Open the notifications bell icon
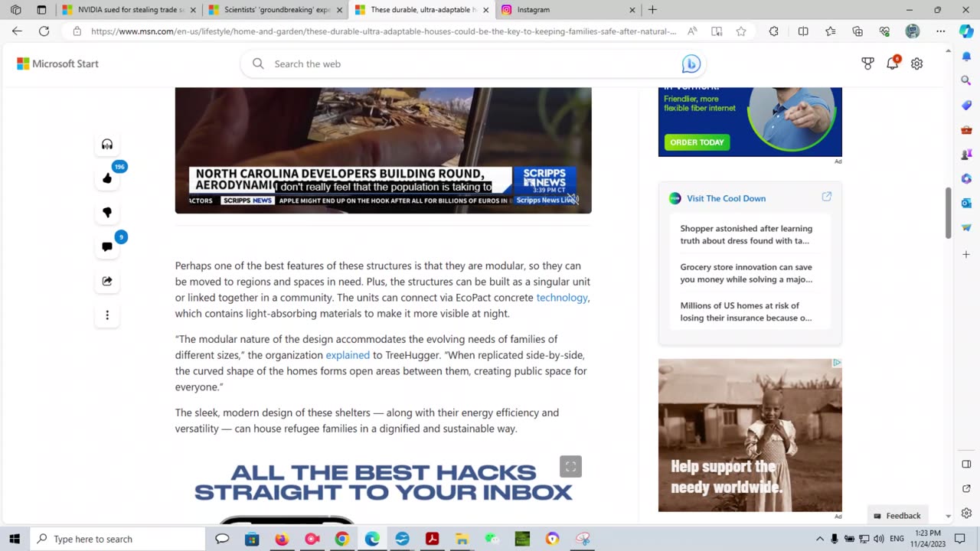The height and width of the screenshot is (551, 980). tap(892, 64)
